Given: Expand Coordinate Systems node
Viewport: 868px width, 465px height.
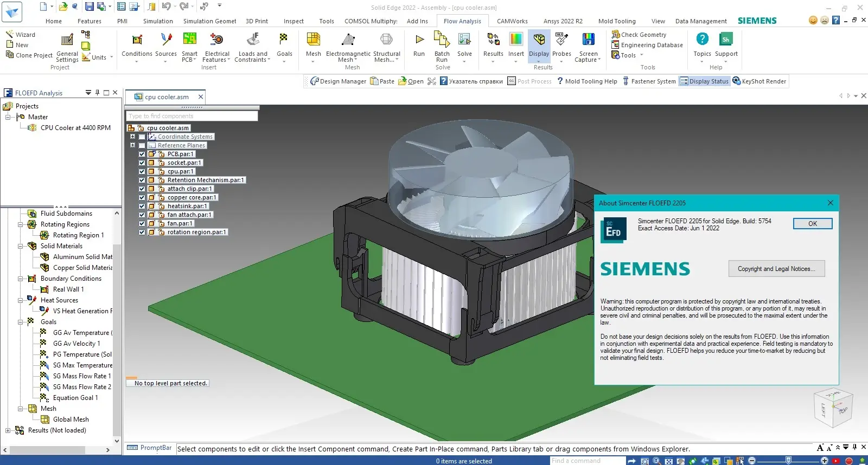Looking at the screenshot, I should [x=132, y=137].
